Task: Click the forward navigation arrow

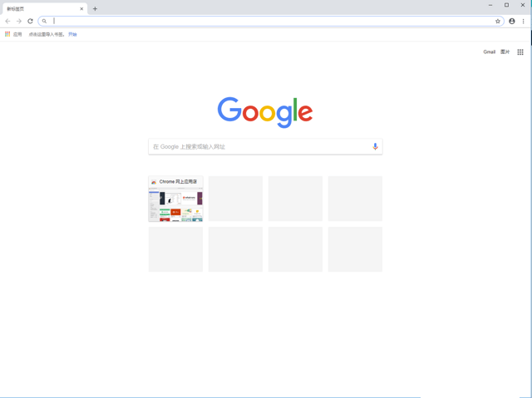Action: coord(19,21)
